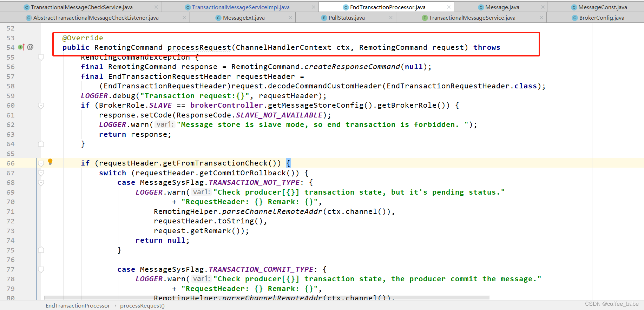644x310 pixels.
Task: Click the fold end marker at line 64
Action: 41,144
